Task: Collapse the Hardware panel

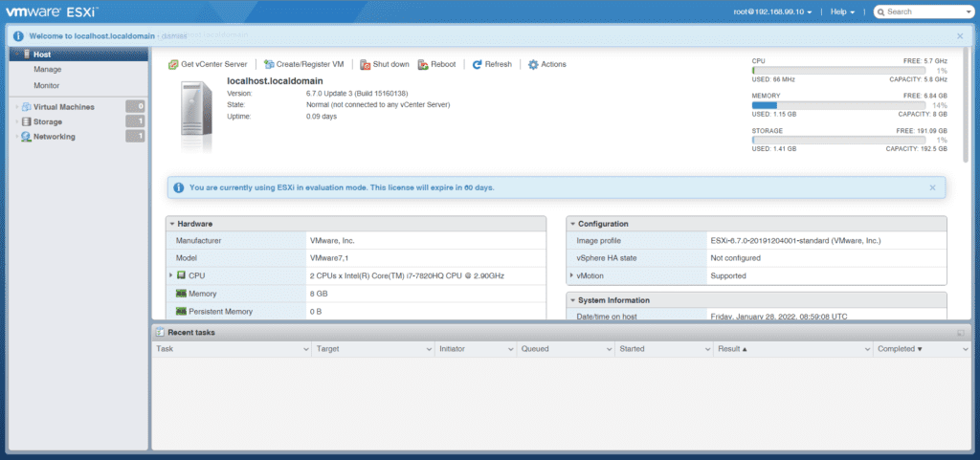Action: click(x=172, y=224)
